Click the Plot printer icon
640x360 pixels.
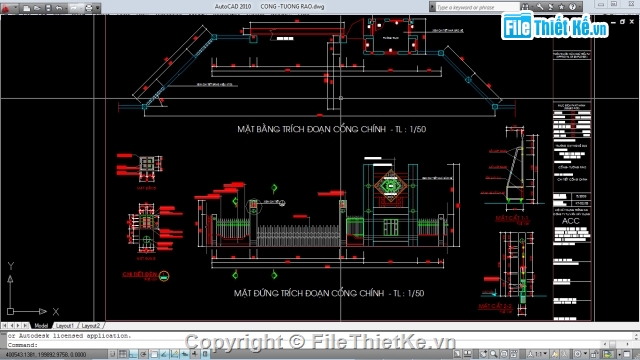point(89,8)
